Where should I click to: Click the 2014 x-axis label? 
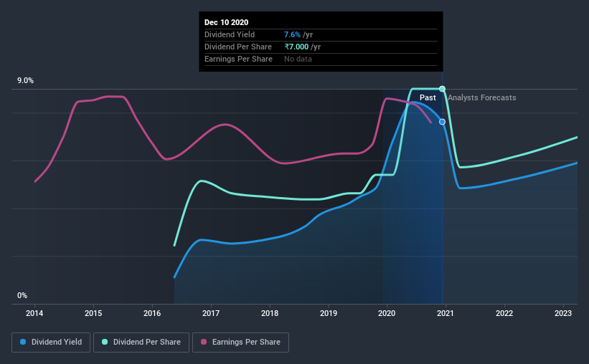point(34,313)
